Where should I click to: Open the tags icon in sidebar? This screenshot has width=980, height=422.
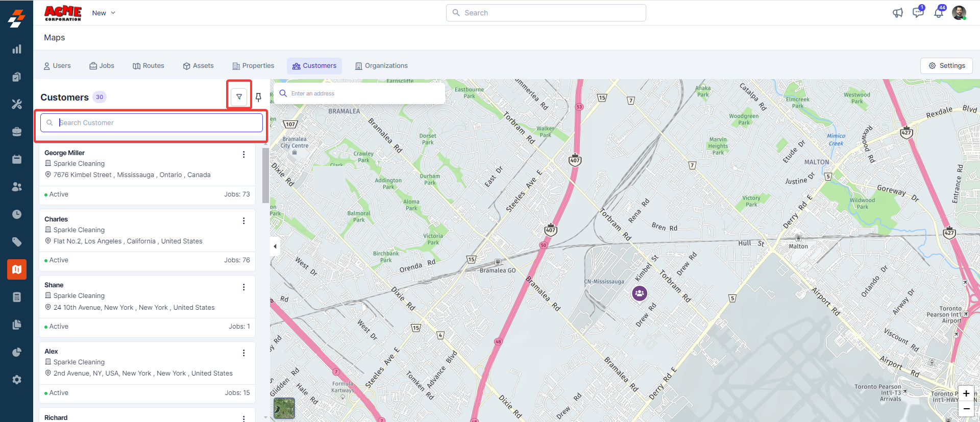[17, 242]
